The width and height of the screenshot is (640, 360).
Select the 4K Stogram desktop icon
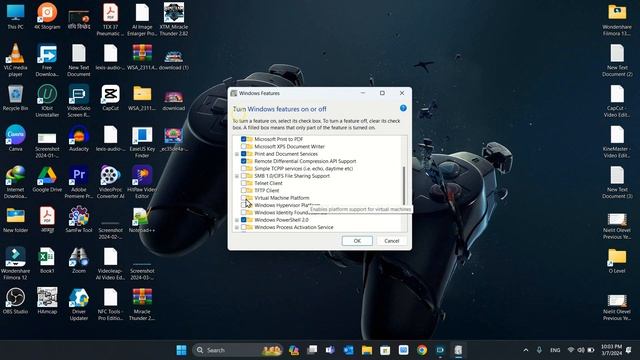pos(47,17)
